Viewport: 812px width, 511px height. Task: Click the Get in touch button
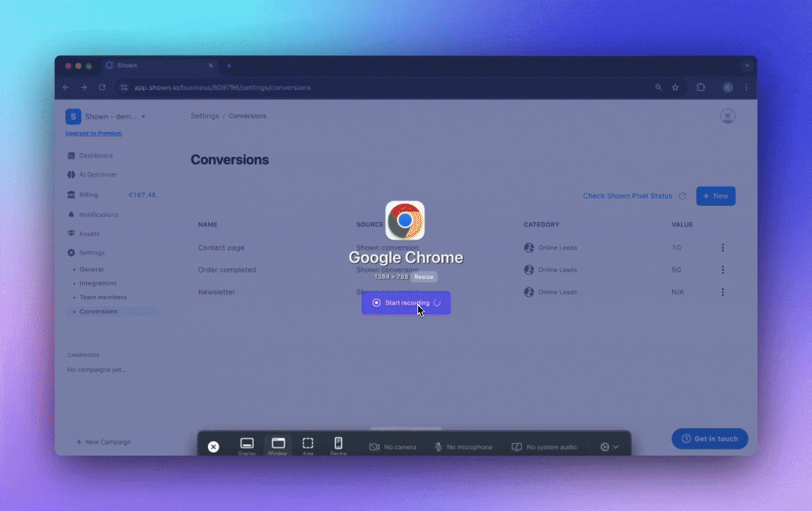pos(710,439)
